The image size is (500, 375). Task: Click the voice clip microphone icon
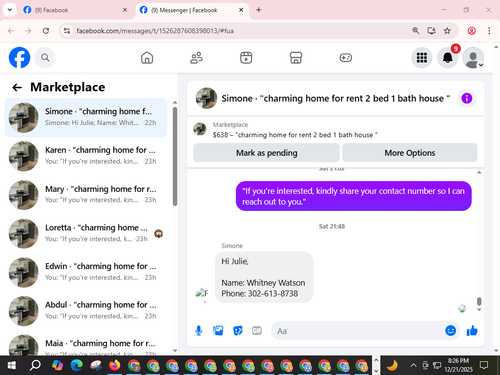coord(199,331)
